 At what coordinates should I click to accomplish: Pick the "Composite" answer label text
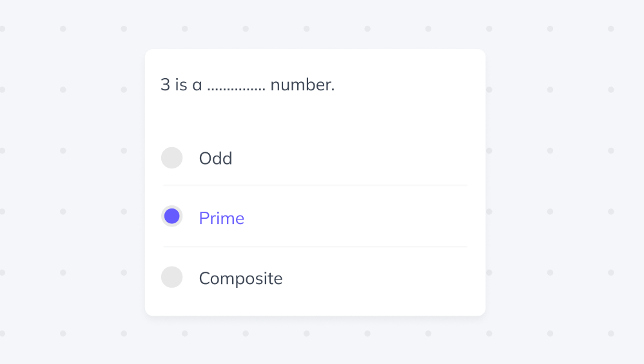(240, 279)
